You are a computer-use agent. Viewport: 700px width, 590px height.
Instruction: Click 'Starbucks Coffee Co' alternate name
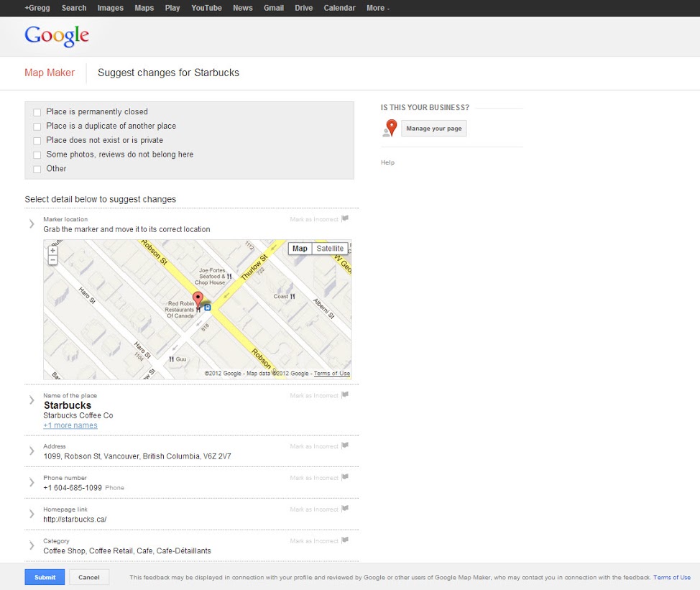[78, 415]
